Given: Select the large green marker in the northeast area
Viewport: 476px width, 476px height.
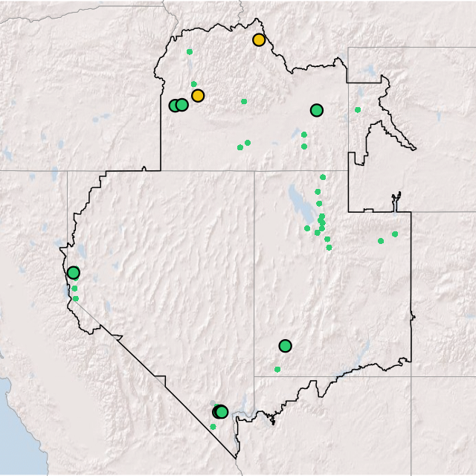Looking at the screenshot, I should coord(317,110).
